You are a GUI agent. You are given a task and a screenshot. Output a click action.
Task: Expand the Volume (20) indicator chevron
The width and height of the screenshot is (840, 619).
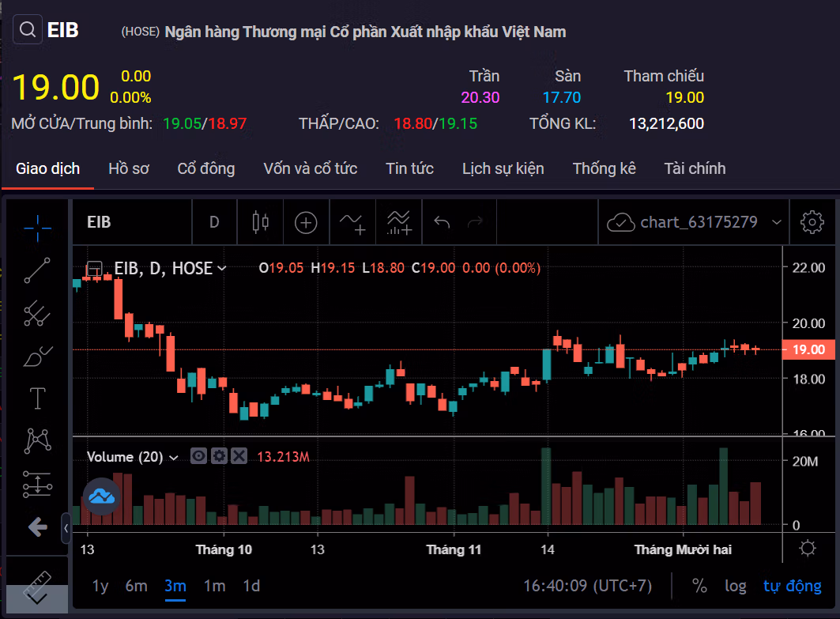(174, 457)
